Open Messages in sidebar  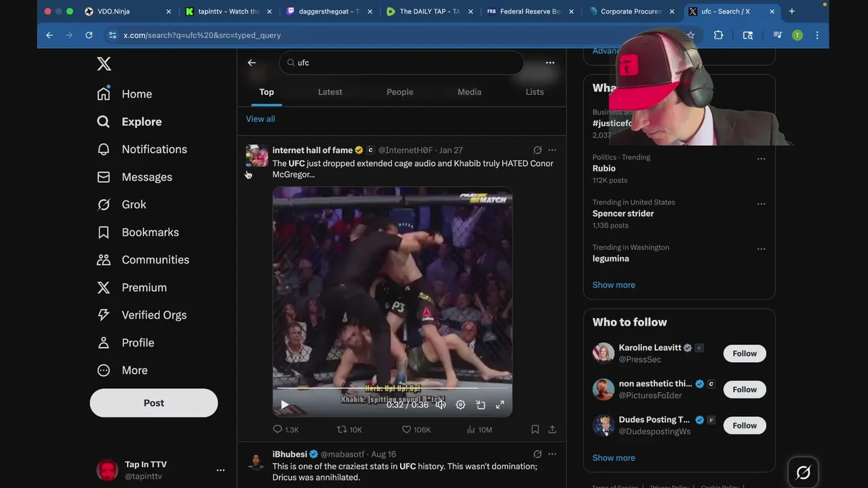(135, 177)
